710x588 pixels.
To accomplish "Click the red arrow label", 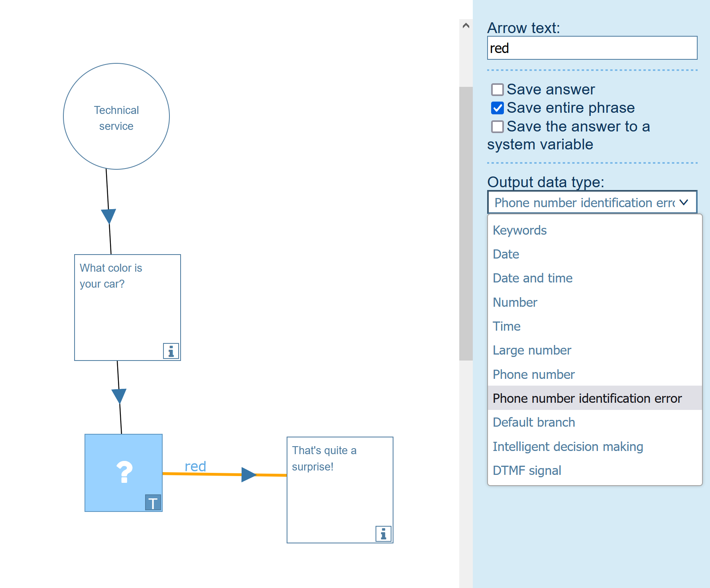I will (x=195, y=466).
